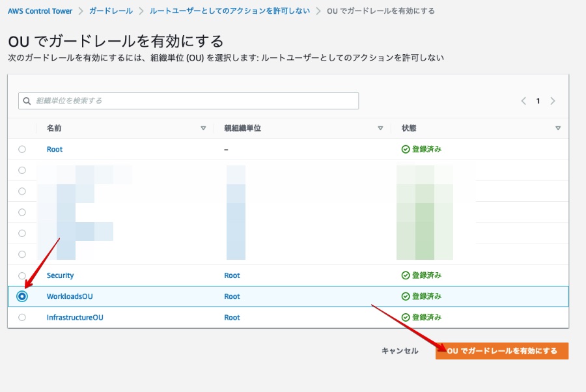This screenshot has height=392, width=586.
Task: Sort by the 名前 column arrow
Action: (203, 128)
